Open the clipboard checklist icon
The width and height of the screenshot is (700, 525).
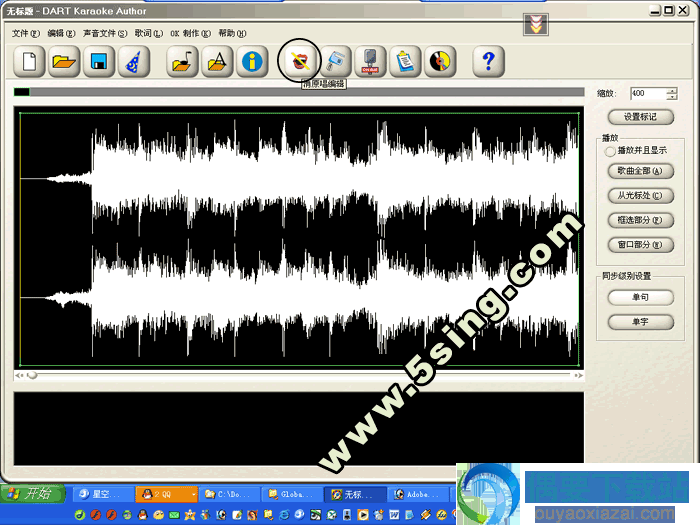point(405,61)
